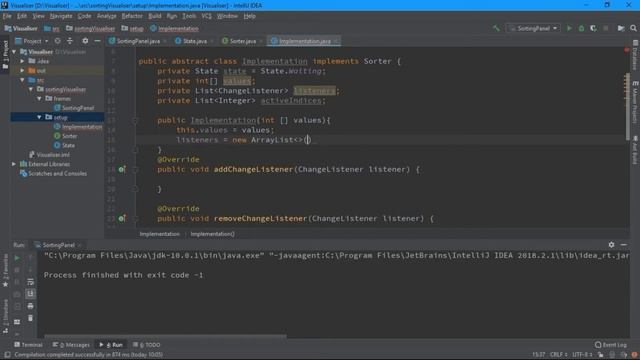Rerun SortingPanel in the Run tool window
The width and height of the screenshot is (640, 360).
click(17, 258)
